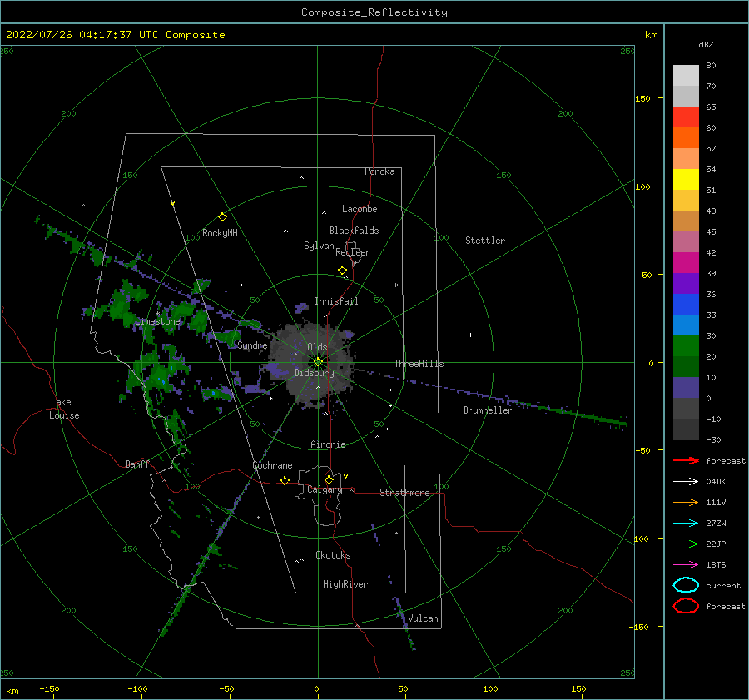
Task: Click the Composite_Reflectivity title
Action: 374,12
